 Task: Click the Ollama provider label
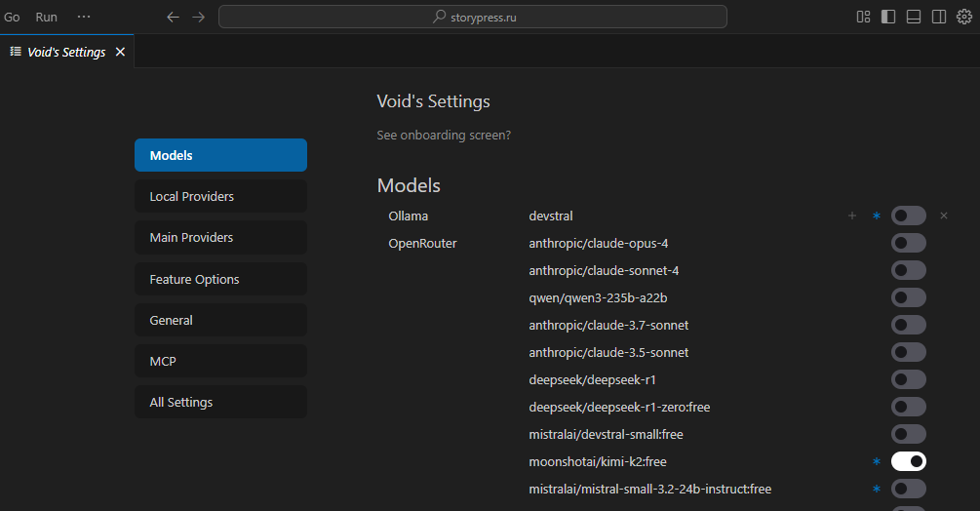pos(409,216)
